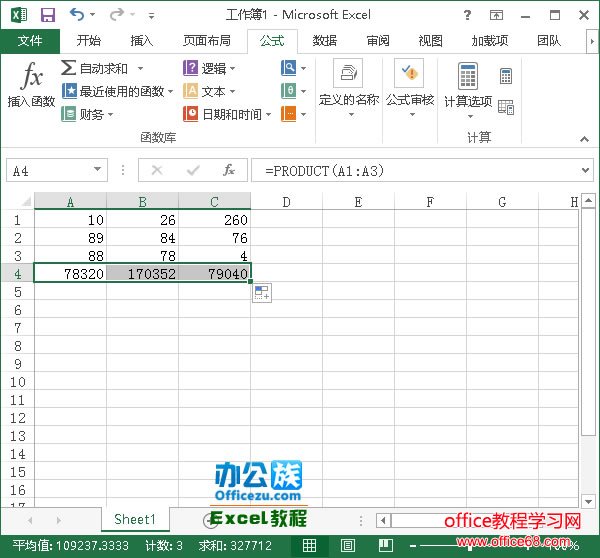Click the Save icon in quick access toolbar
The image size is (600, 558).
[47, 16]
